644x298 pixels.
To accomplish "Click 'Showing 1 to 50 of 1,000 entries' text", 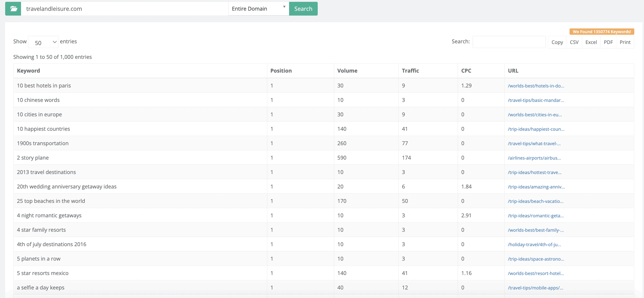I will point(52,57).
